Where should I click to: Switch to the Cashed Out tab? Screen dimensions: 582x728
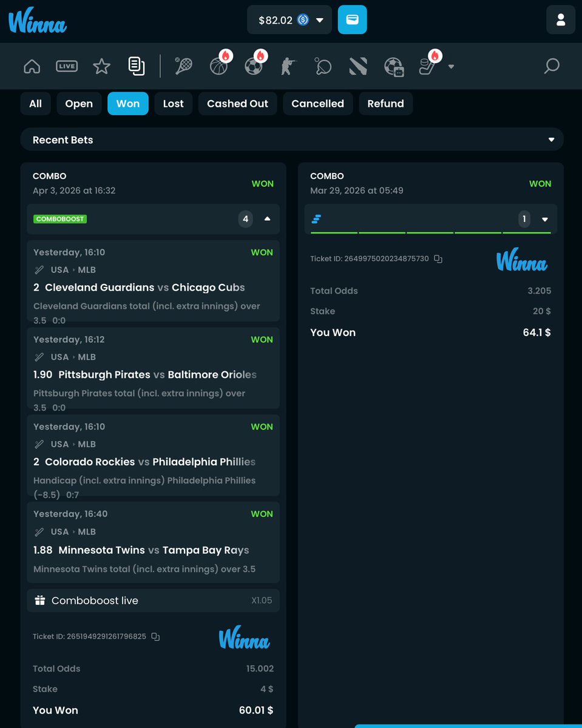(237, 104)
